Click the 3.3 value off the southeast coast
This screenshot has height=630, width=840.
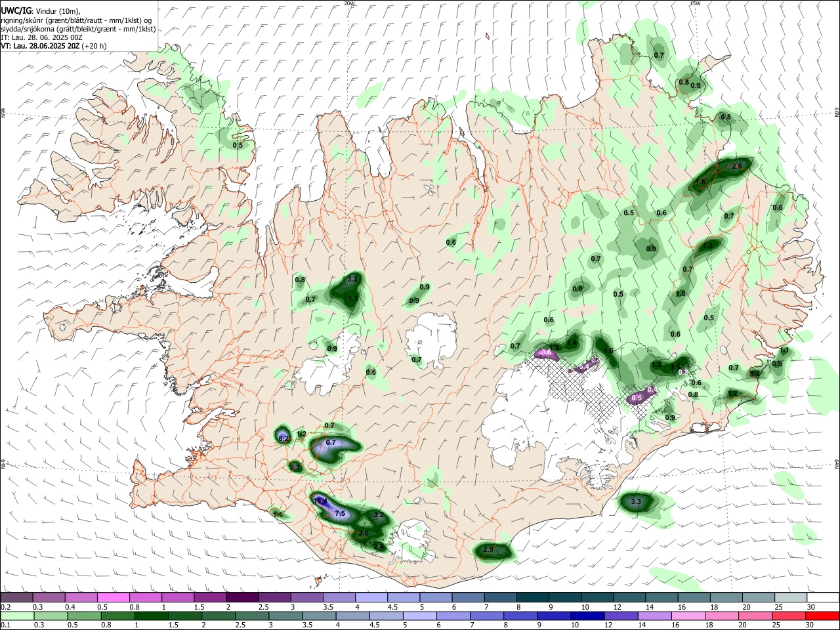[635, 502]
